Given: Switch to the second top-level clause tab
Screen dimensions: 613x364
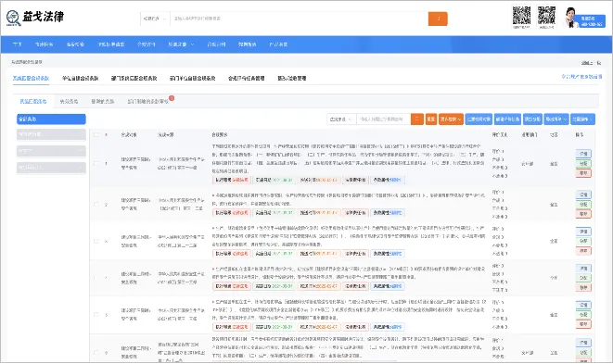Looking at the screenshot, I should (x=80, y=78).
